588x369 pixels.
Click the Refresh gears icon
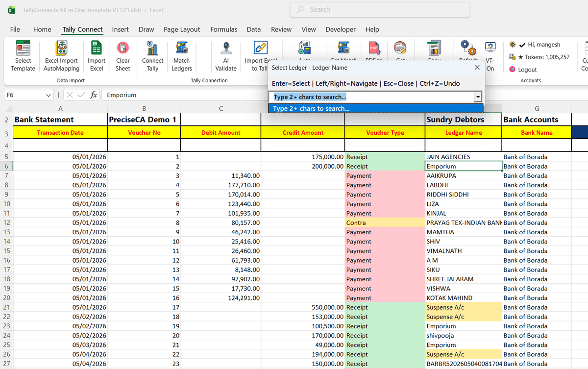pos(468,48)
